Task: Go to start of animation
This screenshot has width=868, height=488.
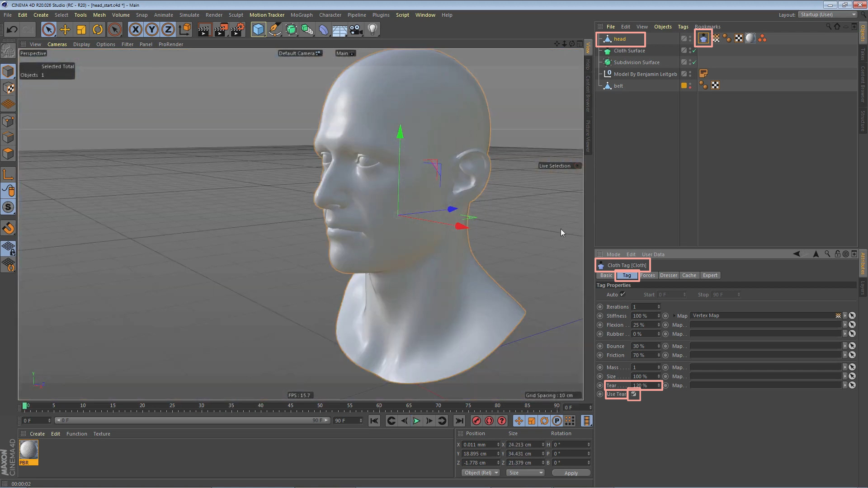Action: [x=374, y=421]
